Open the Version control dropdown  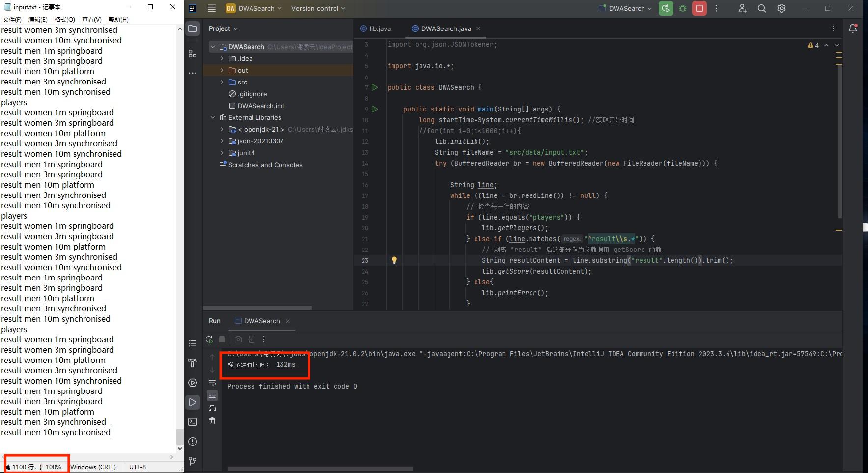coord(318,8)
